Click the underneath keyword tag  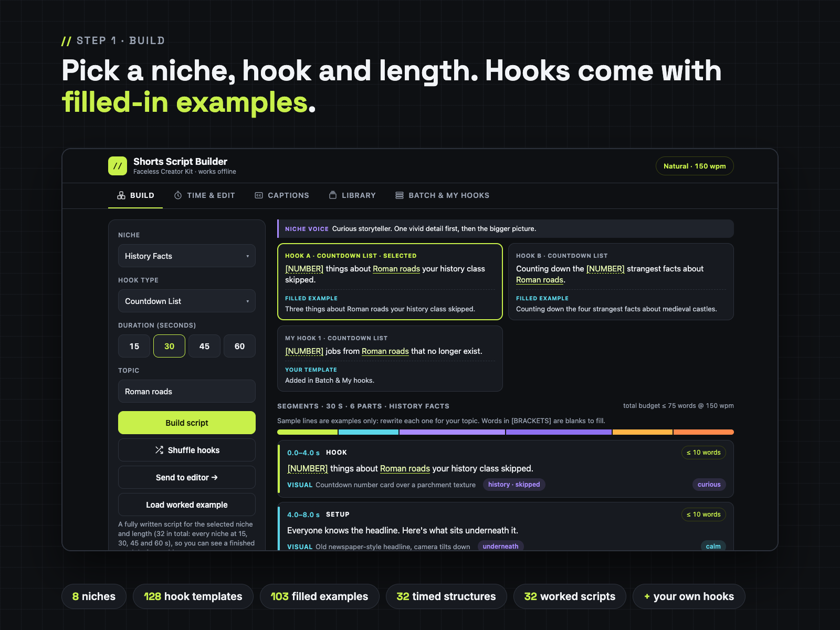click(500, 546)
